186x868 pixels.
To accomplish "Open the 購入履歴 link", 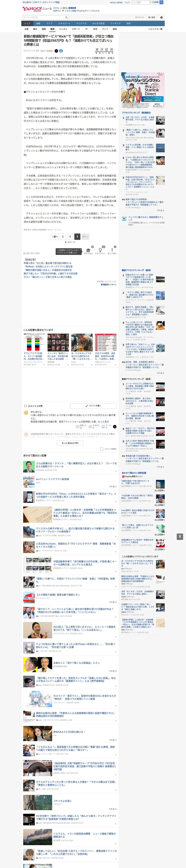I will [152, 18].
